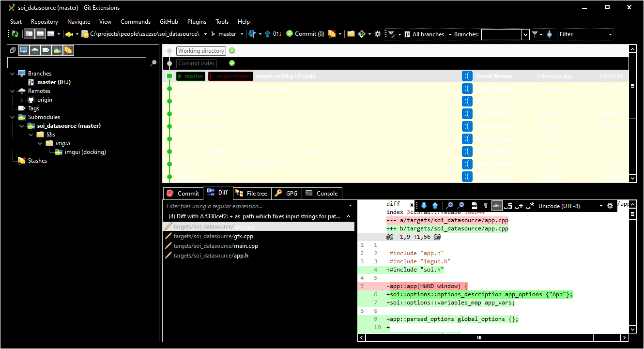Collapse the Submodules tree node
This screenshot has width=644, height=349.
[13, 117]
